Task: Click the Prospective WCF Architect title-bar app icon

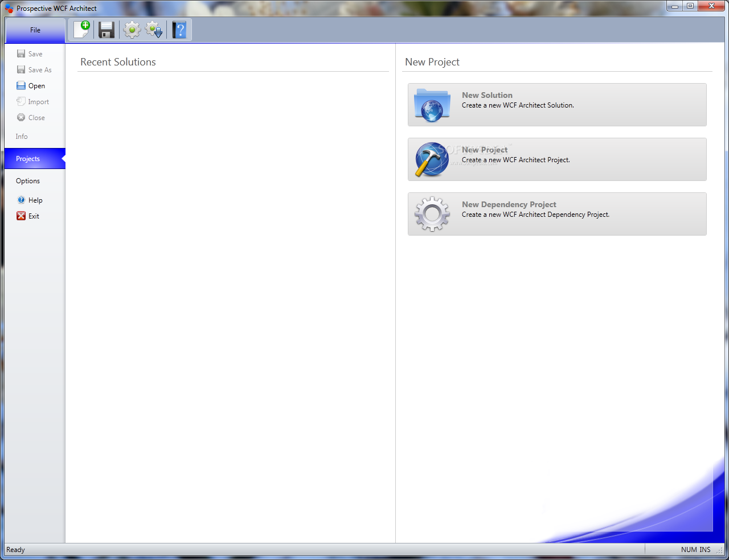Action: pyautogui.click(x=9, y=9)
